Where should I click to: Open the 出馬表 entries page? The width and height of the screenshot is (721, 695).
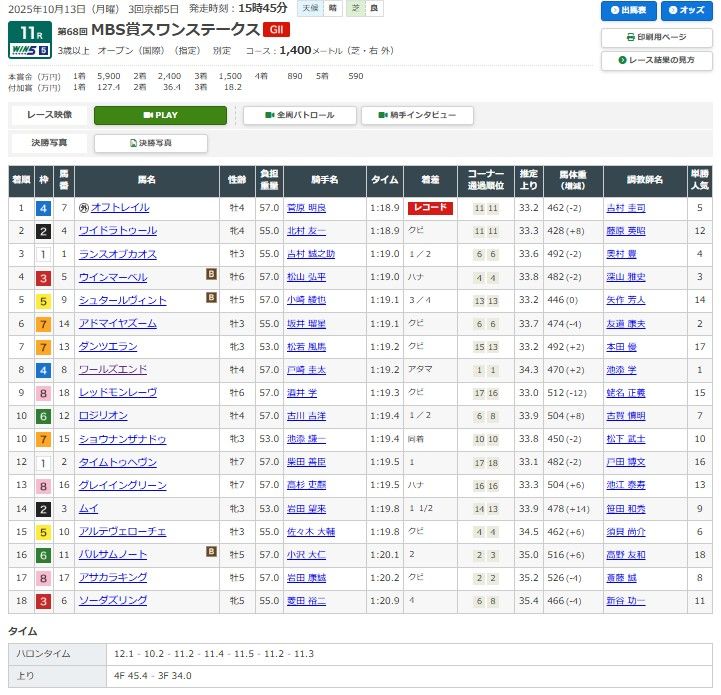628,10
